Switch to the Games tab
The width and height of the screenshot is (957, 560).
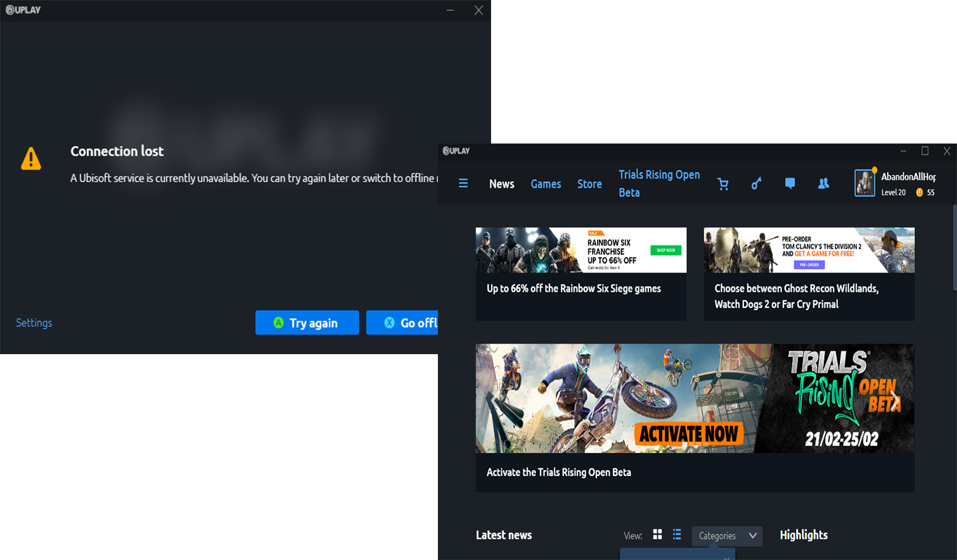click(546, 184)
